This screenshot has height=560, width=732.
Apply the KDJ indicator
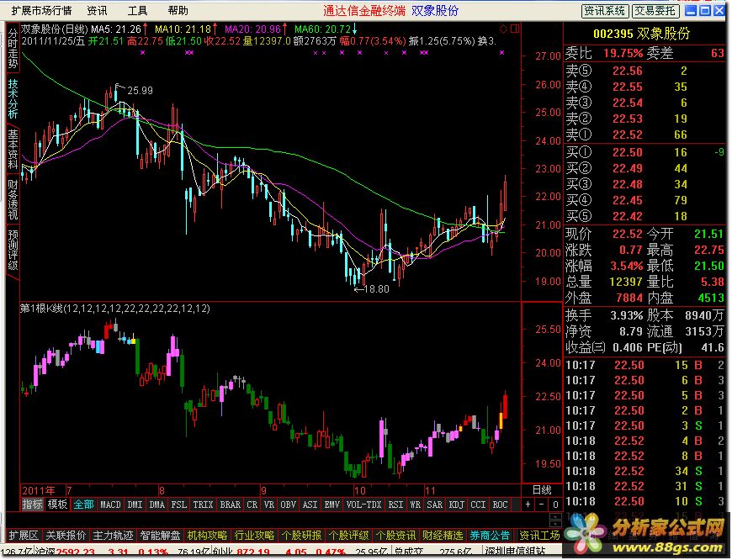point(457,505)
